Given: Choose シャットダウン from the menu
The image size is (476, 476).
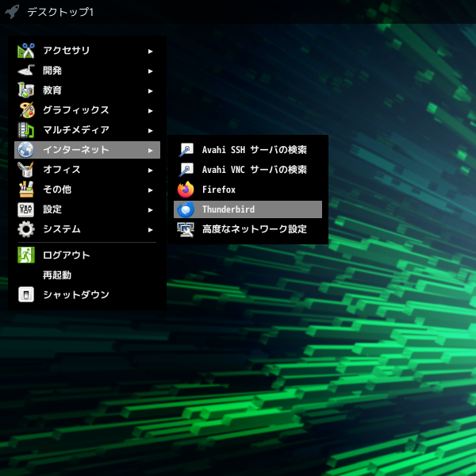Looking at the screenshot, I should click(x=87, y=294).
